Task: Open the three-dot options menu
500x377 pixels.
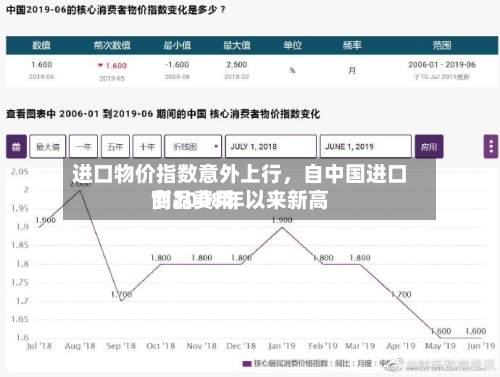Action: [491, 146]
